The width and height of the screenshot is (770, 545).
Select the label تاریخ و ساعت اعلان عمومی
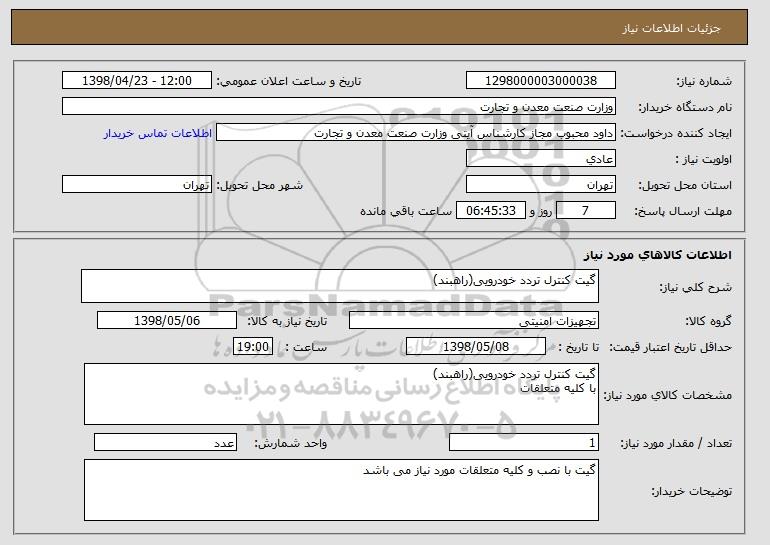[x=289, y=82]
